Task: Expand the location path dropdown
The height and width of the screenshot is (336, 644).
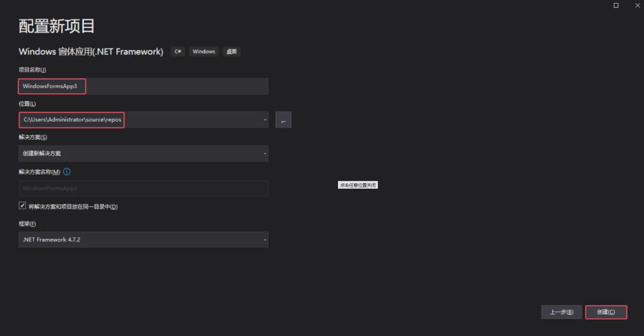Action: pos(265,120)
